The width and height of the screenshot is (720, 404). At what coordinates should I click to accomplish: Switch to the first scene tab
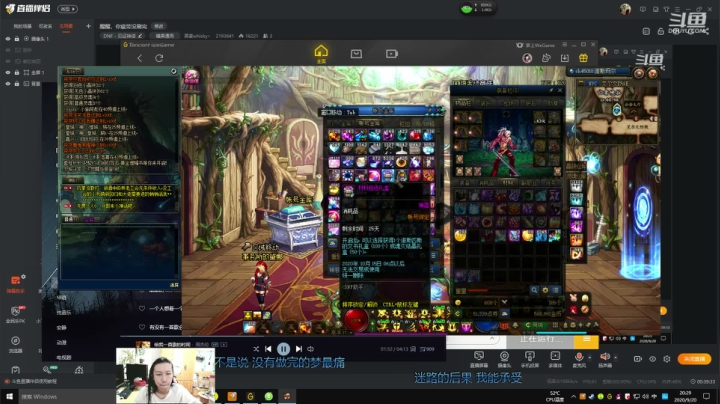click(x=22, y=26)
